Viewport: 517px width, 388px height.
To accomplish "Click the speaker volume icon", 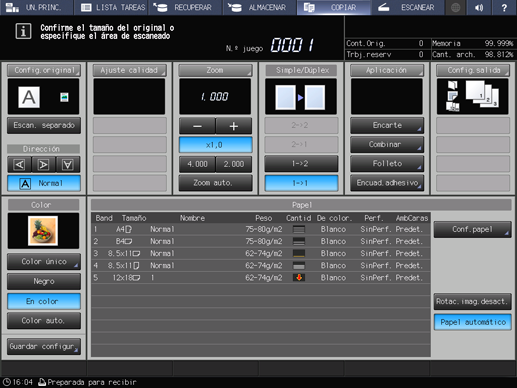I will coord(479,7).
